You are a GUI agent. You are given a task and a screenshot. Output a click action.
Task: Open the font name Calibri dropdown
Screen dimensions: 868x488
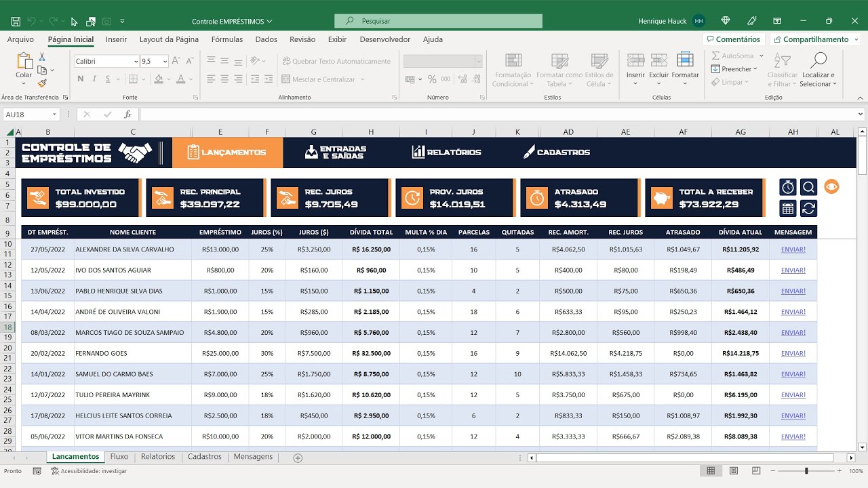pyautogui.click(x=135, y=61)
